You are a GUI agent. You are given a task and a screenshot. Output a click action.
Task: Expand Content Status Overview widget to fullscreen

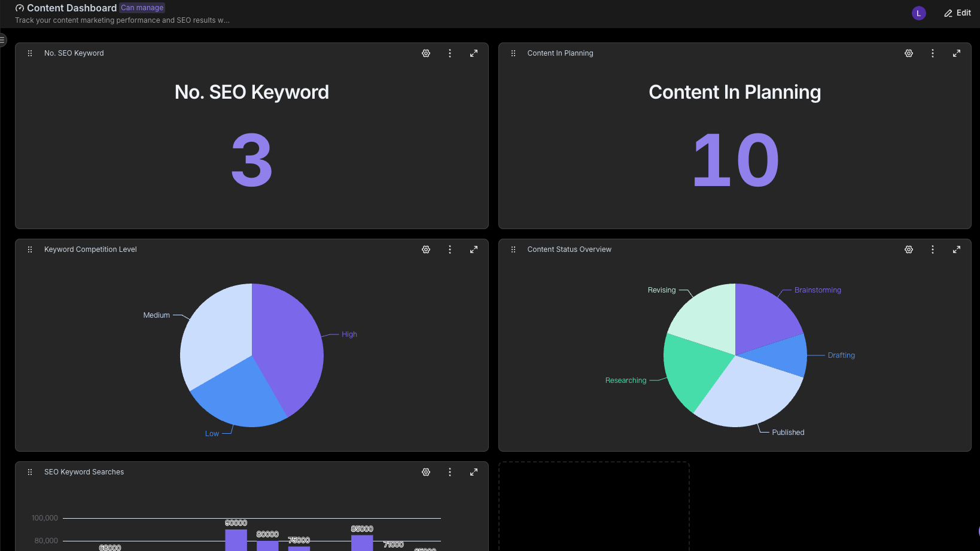[x=957, y=249]
